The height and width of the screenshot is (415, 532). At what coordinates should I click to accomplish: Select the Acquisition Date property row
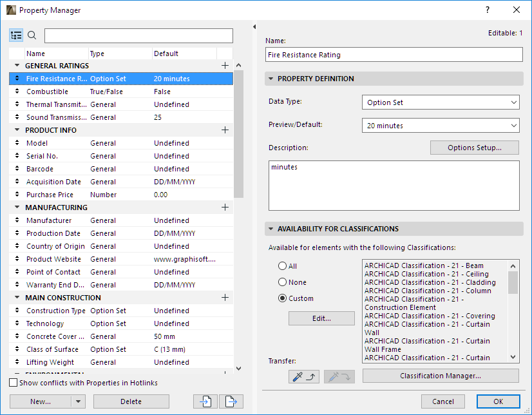[x=121, y=182]
